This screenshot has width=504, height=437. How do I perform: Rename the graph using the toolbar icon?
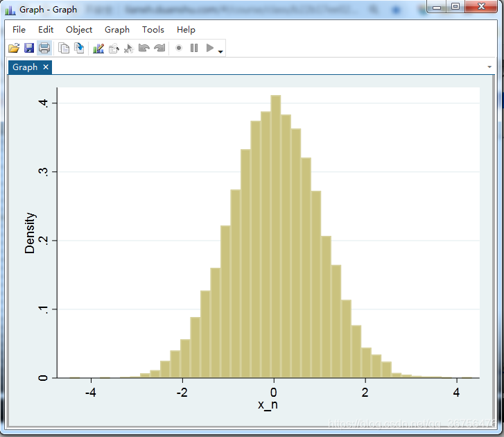point(114,49)
